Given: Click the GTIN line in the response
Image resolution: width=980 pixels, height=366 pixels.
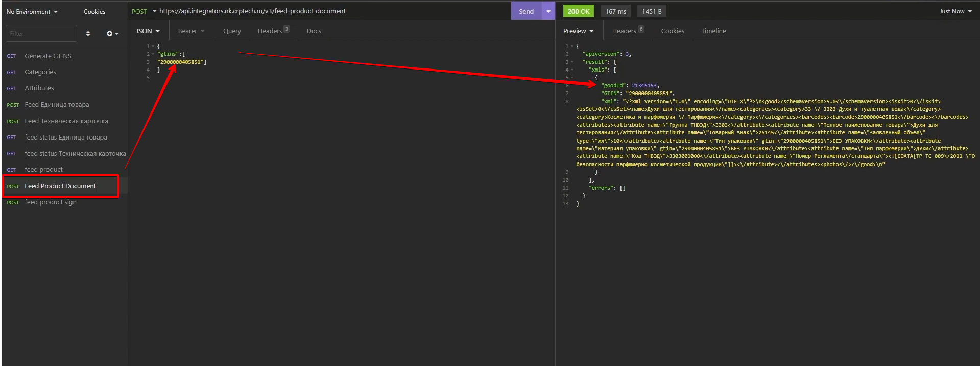Looking at the screenshot, I should tap(637, 94).
